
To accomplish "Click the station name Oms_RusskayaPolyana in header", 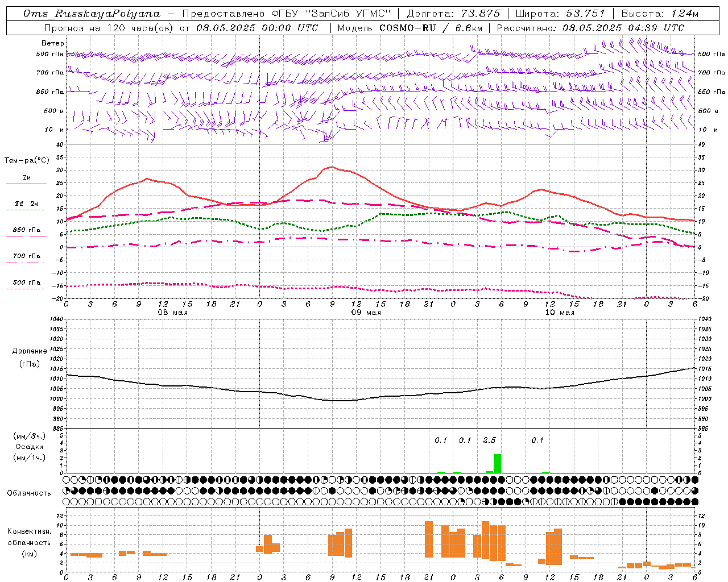I will tap(92, 14).
